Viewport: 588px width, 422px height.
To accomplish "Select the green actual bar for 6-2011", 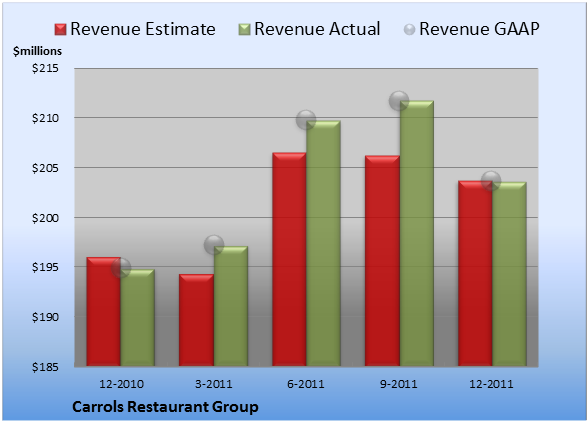I will (323, 243).
